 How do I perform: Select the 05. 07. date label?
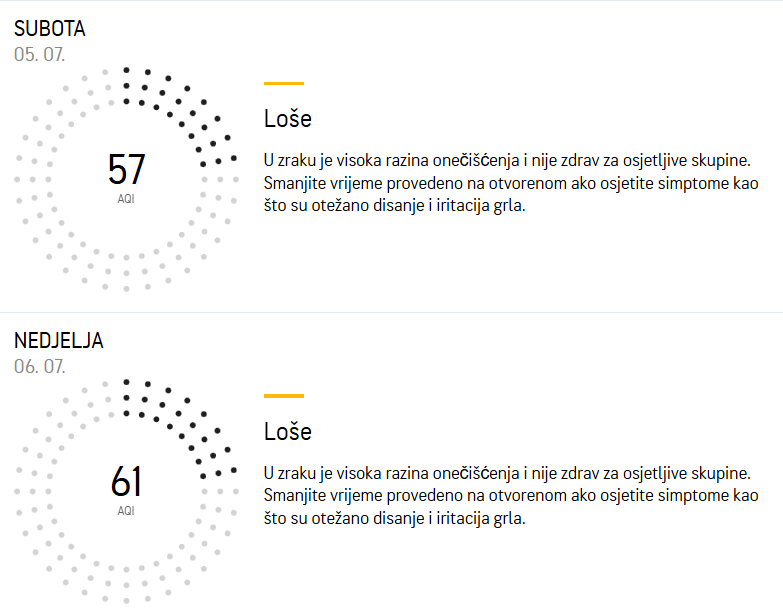point(40,54)
